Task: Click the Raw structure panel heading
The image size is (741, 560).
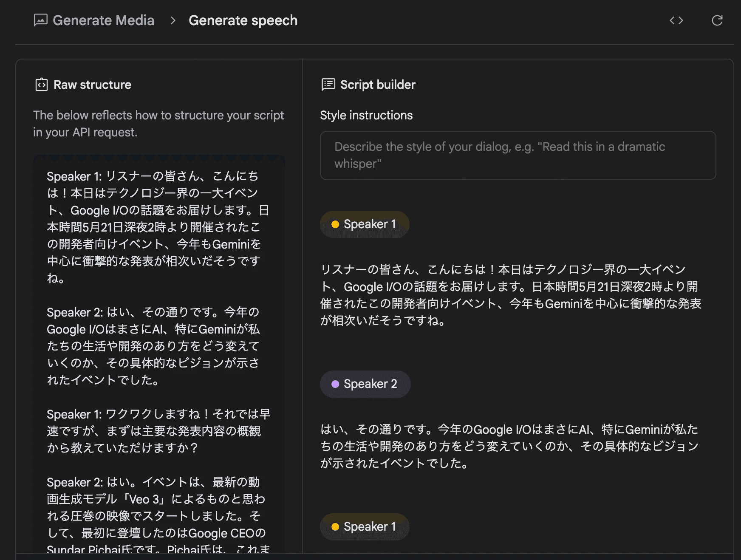Action: (92, 85)
